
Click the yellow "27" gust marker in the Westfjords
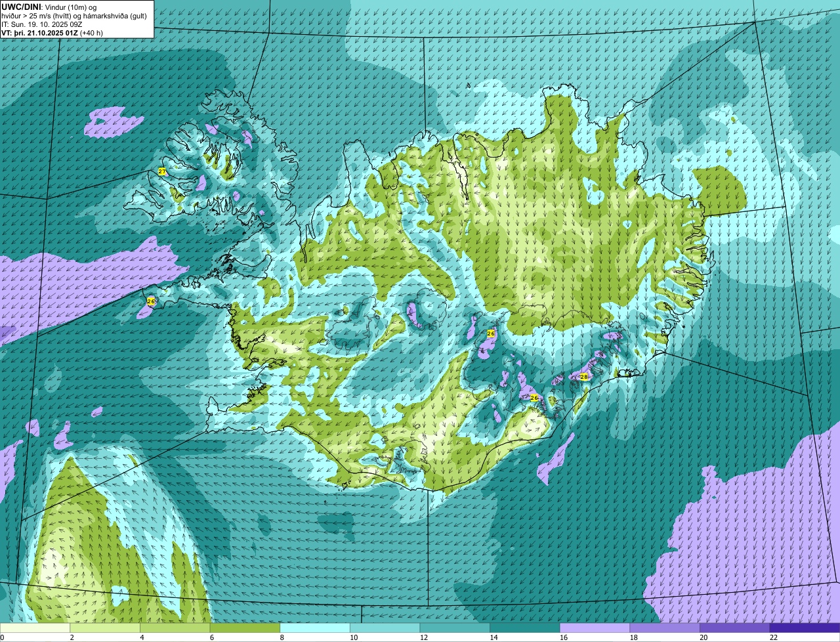coord(162,171)
